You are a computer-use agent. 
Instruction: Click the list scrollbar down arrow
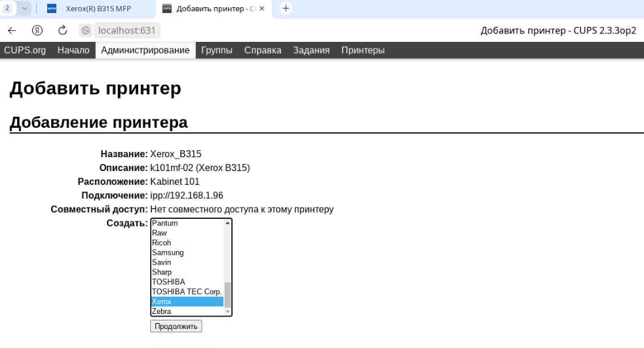pos(227,312)
